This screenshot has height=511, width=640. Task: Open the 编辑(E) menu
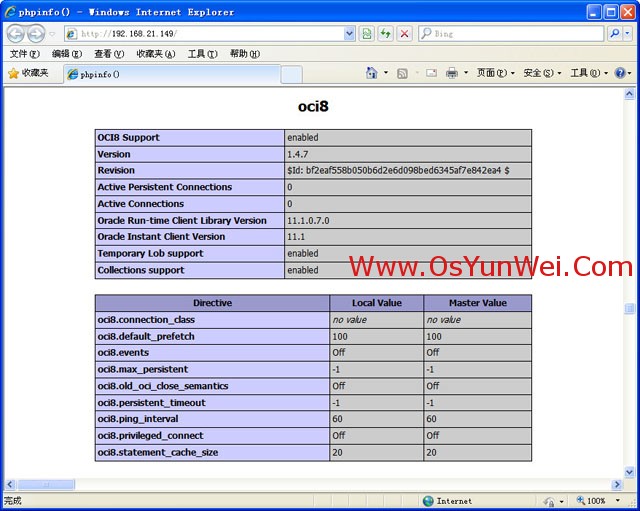(x=67, y=54)
